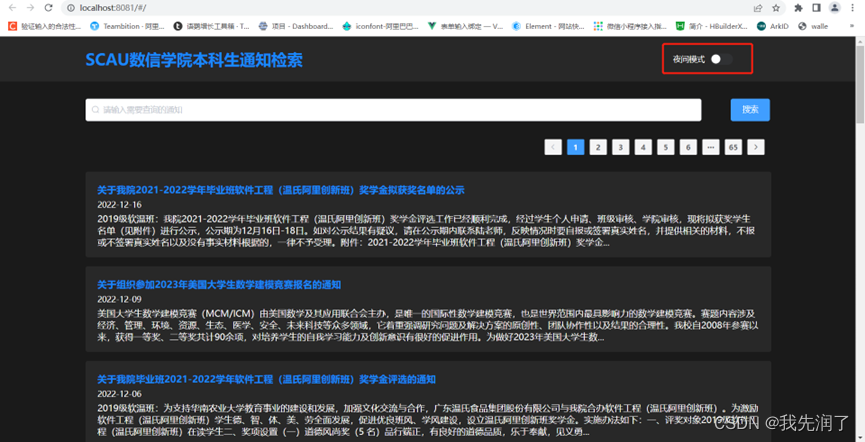Click the blue 搜索 button

point(750,110)
